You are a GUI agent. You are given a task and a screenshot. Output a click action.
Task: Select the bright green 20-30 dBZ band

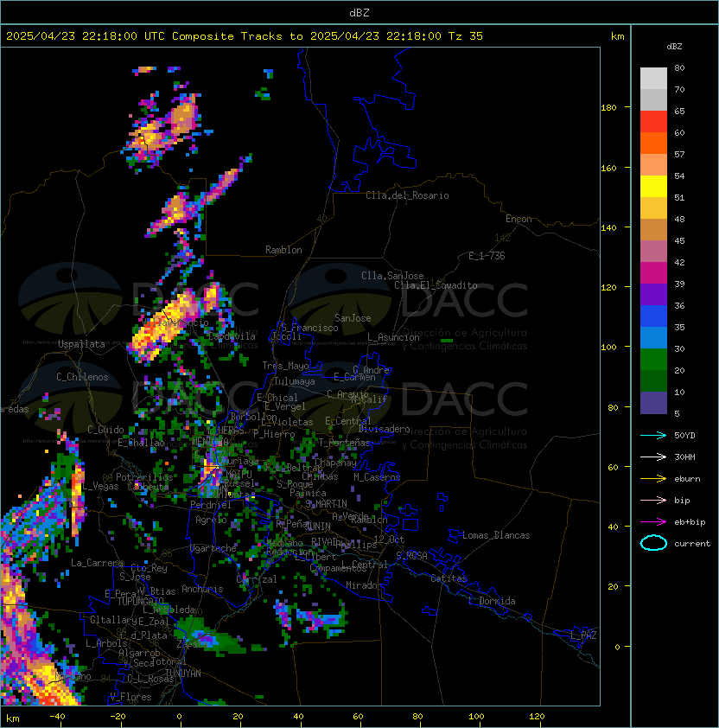point(653,360)
